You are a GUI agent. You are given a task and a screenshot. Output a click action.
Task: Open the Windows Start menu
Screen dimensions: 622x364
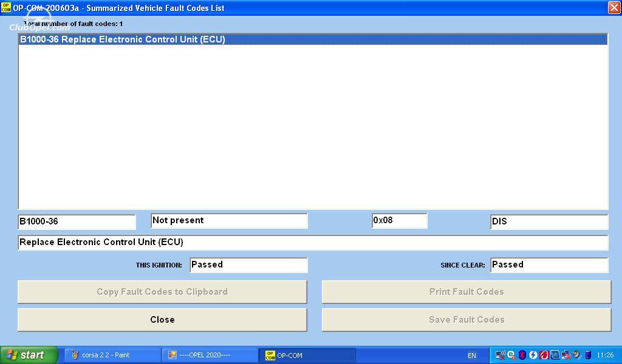29,355
